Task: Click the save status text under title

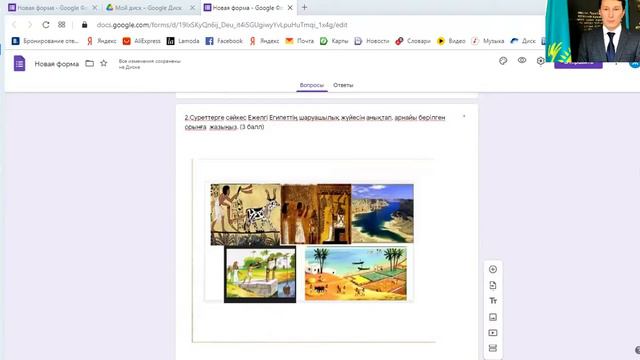Action: coord(150,64)
